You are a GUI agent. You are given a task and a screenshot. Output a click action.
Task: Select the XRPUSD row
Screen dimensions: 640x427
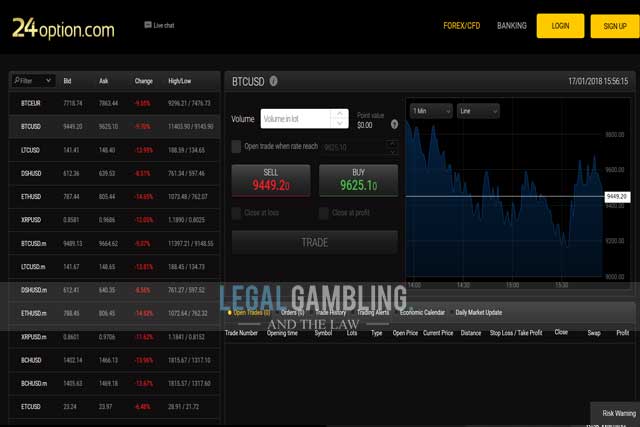(x=114, y=220)
